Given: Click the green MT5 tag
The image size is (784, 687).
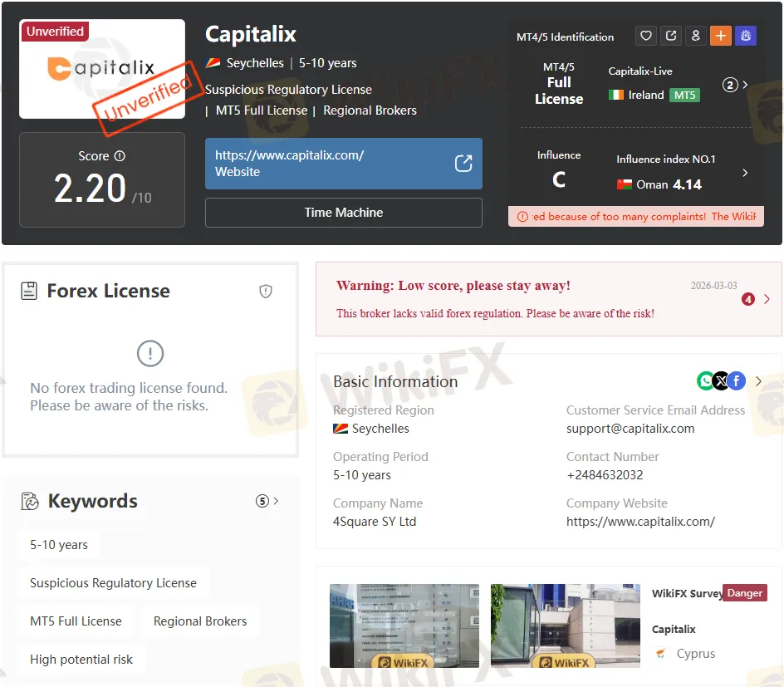Looking at the screenshot, I should click(684, 95).
